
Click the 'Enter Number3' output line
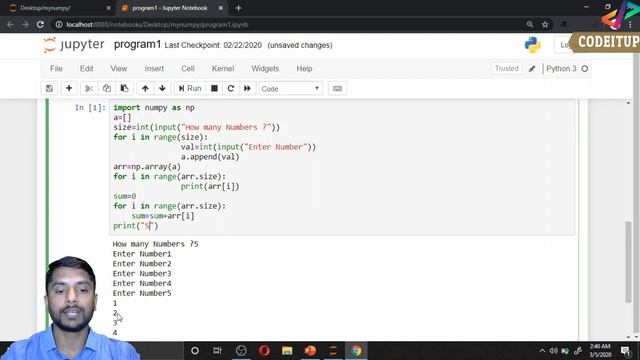[142, 273]
